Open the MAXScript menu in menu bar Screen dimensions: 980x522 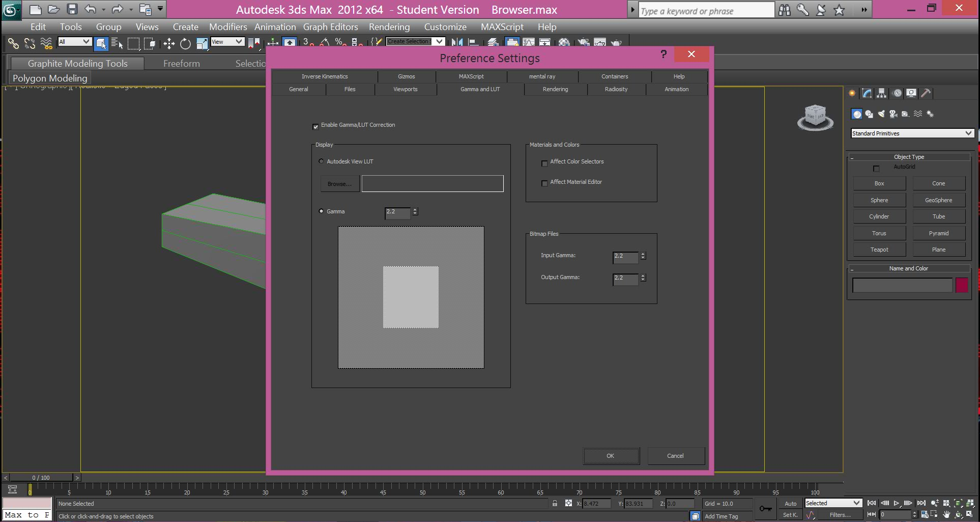502,27
